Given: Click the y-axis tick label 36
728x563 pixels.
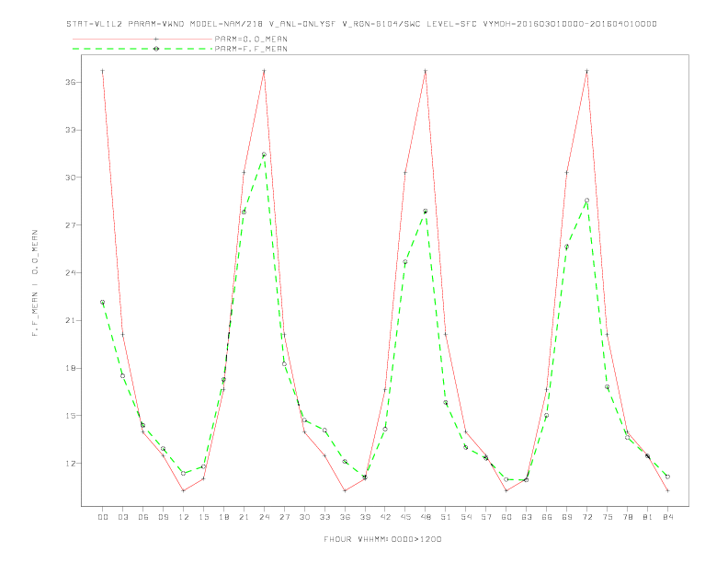Looking at the screenshot, I should 71,82.
